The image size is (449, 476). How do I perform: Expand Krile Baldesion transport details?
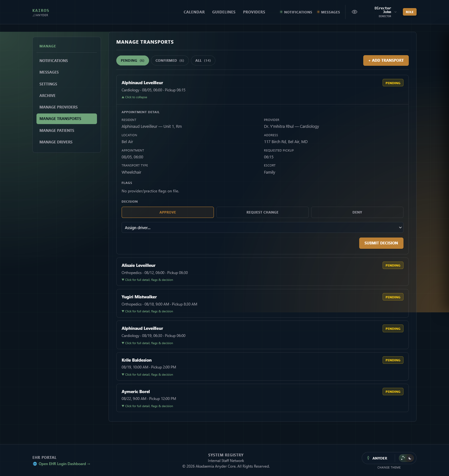click(147, 375)
